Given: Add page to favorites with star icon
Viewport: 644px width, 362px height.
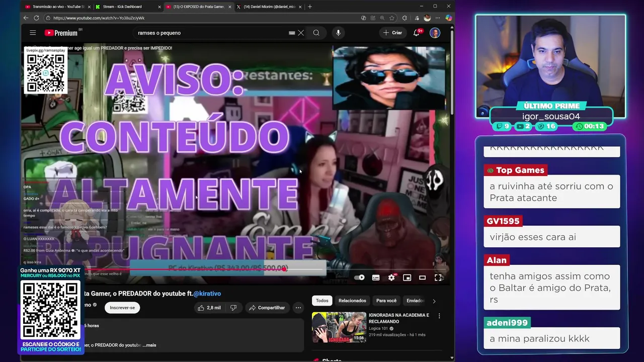Looking at the screenshot, I should click(391, 18).
